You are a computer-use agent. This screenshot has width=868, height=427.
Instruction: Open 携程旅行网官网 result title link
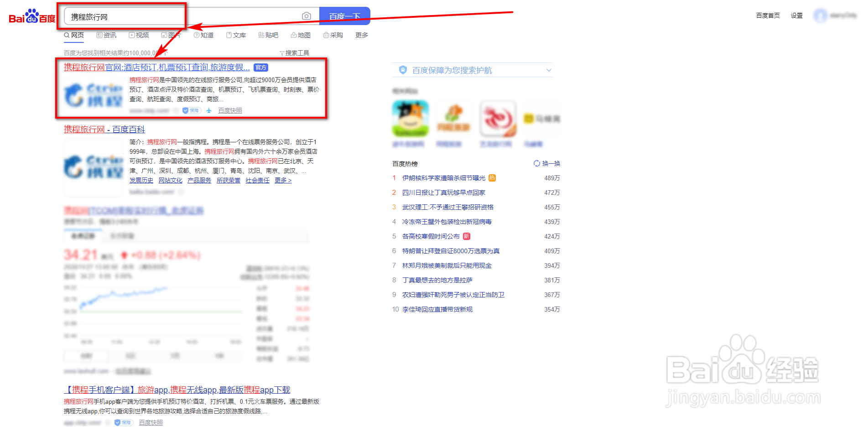coord(157,68)
